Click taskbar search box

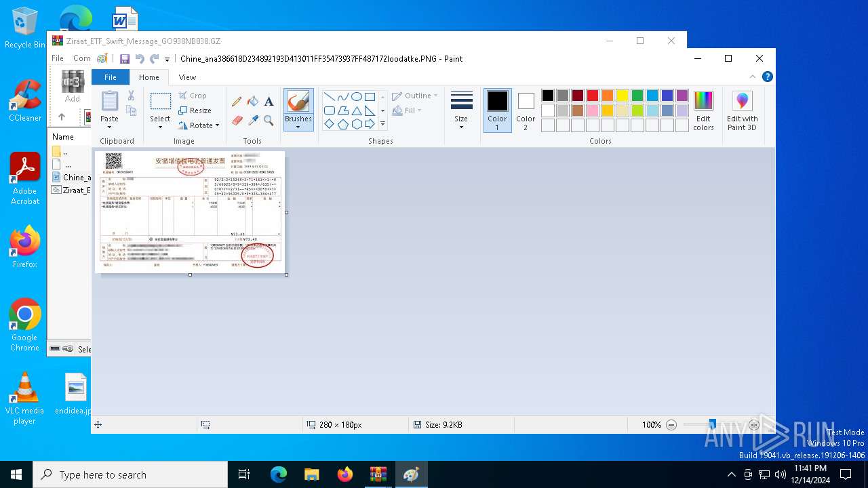click(130, 474)
